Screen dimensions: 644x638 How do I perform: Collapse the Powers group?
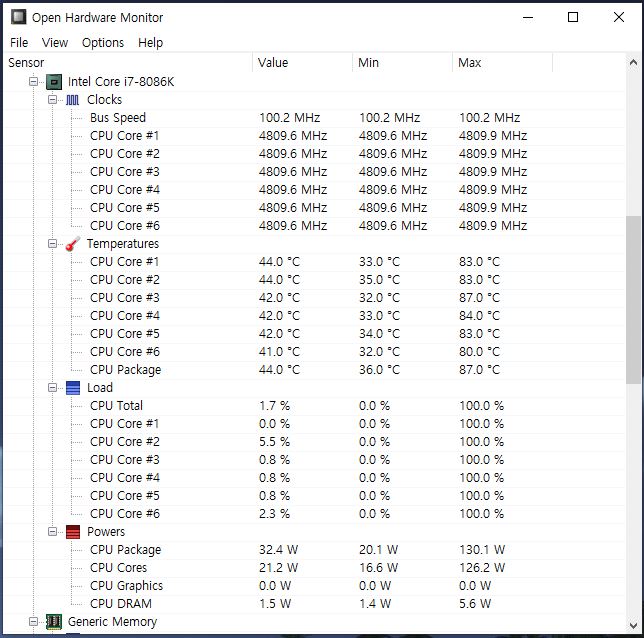[53, 532]
